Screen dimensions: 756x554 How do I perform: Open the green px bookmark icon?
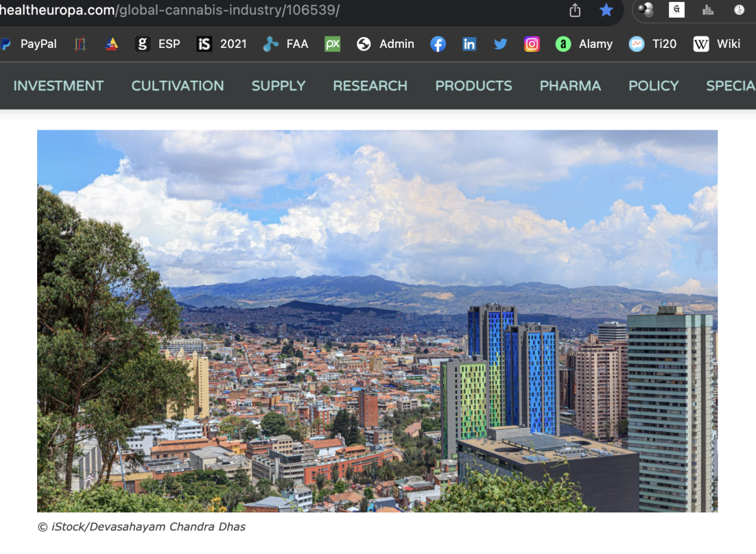(333, 44)
